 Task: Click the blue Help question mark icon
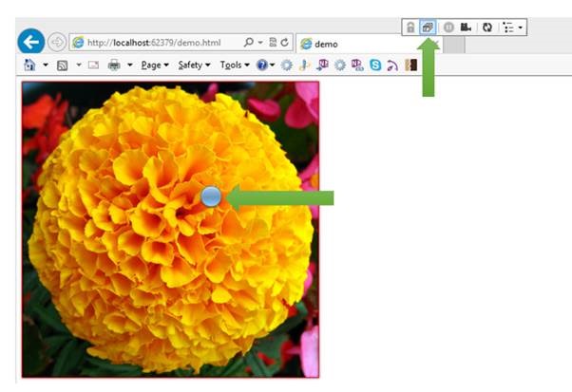261,65
